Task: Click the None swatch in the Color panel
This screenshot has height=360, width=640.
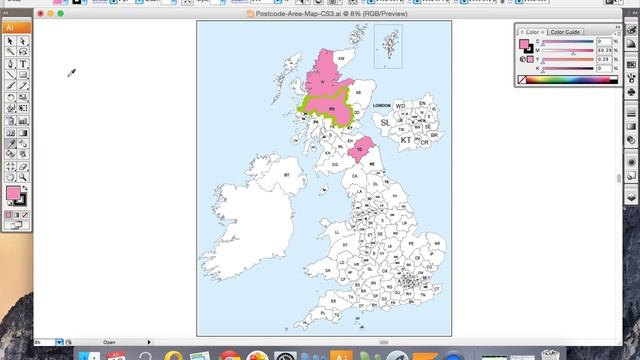Action: pyautogui.click(x=522, y=80)
